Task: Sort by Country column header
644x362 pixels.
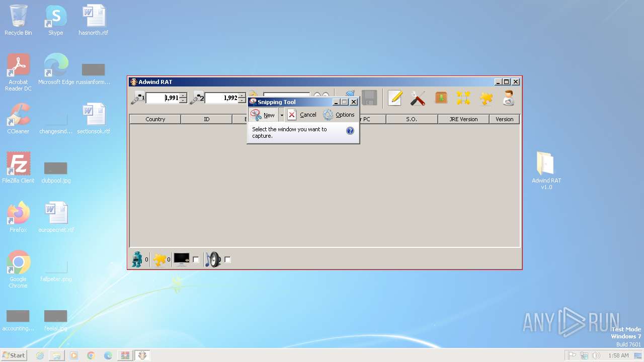Action: [155, 119]
